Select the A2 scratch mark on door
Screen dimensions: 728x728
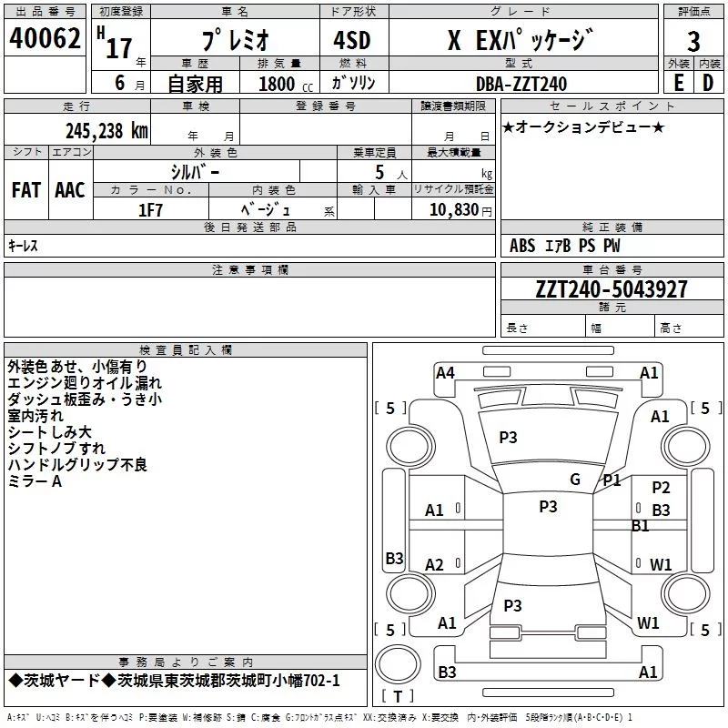coord(434,564)
